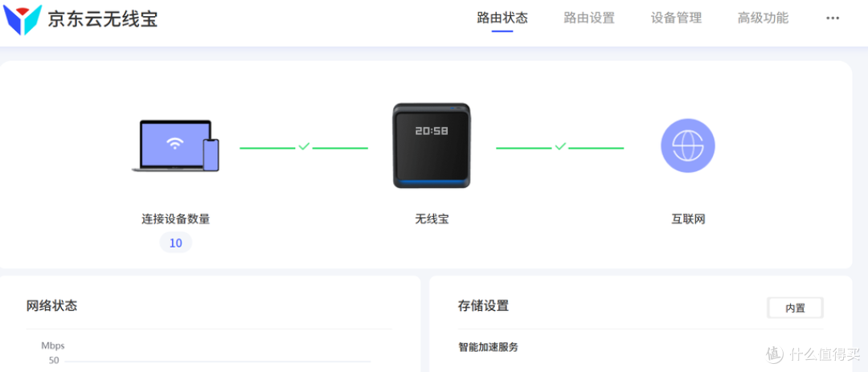The width and height of the screenshot is (868, 372).
Task: Click the 存储设置 heading
Action: pos(483,305)
